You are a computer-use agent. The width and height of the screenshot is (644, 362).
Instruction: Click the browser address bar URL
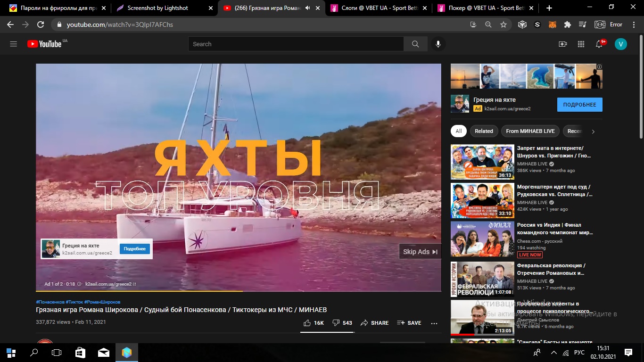click(120, 25)
